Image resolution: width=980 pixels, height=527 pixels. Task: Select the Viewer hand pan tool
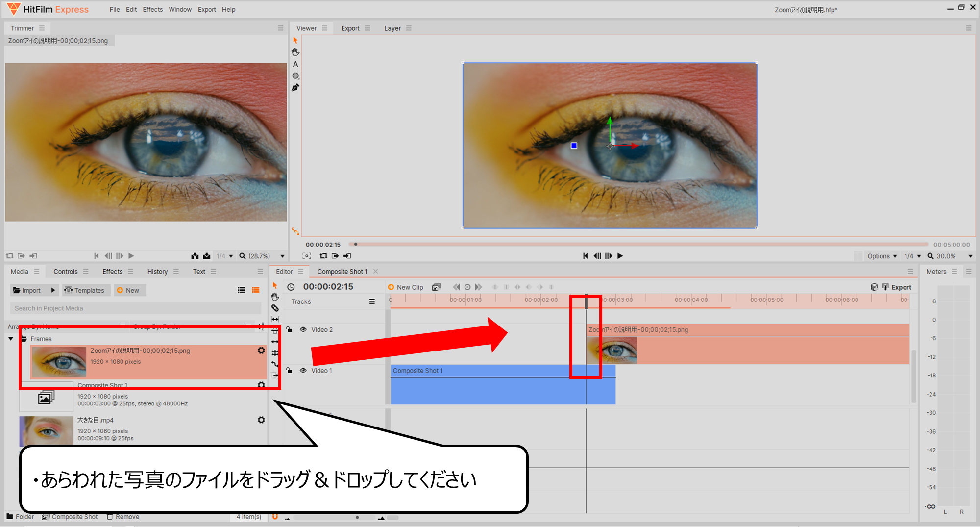point(295,52)
